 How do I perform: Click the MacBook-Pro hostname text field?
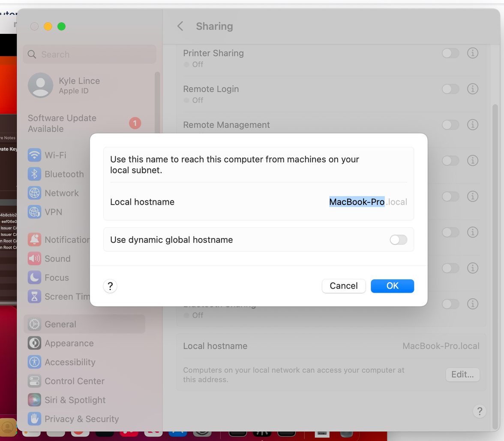coord(357,202)
